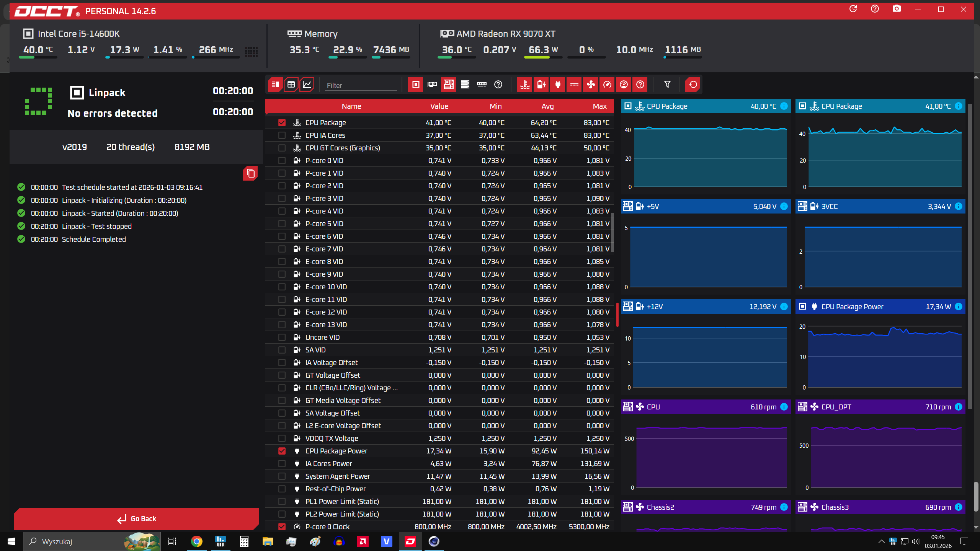Toggle the fan sensors filter

point(591,85)
